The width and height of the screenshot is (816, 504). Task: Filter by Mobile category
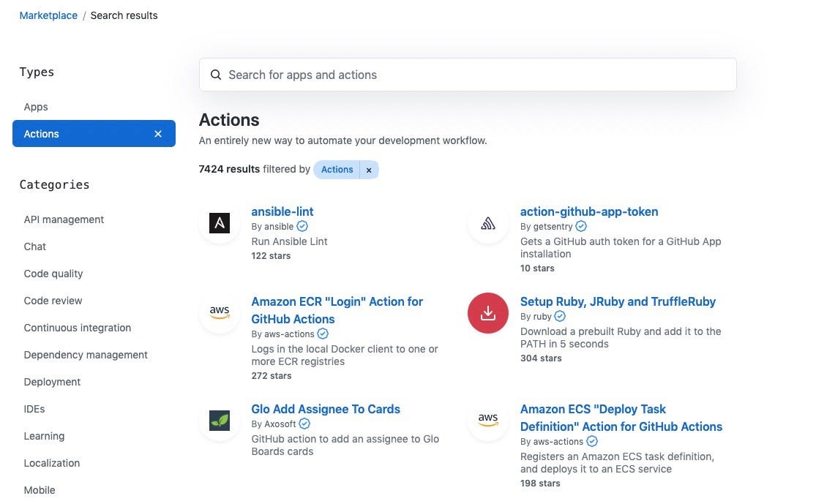tap(40, 490)
